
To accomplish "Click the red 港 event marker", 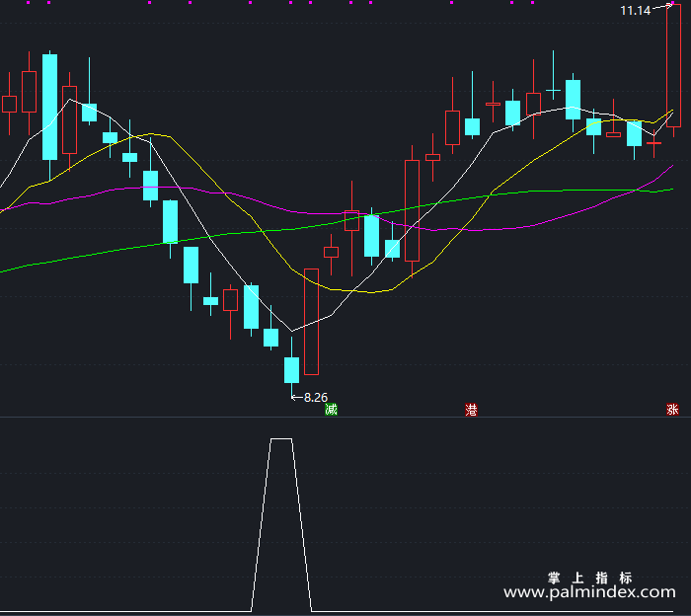I will [471, 410].
